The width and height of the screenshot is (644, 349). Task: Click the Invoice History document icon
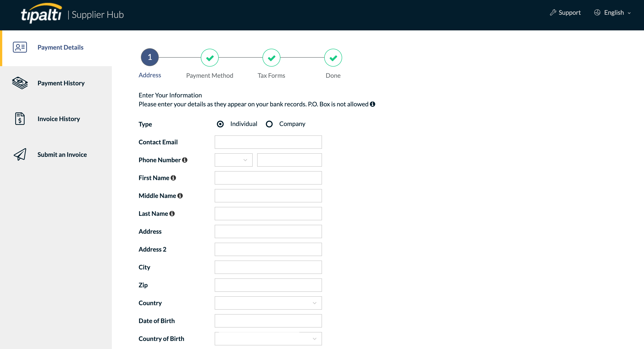20,119
